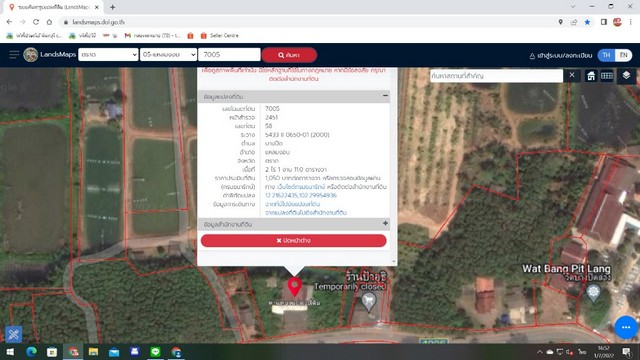Image resolution: width=640 pixels, height=360 pixels.
Task: Click the home icon on map toolbar
Action: (591, 76)
